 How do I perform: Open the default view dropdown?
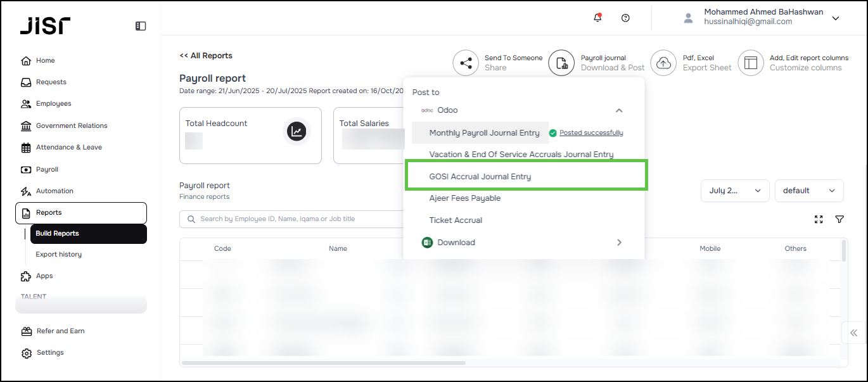pos(808,191)
